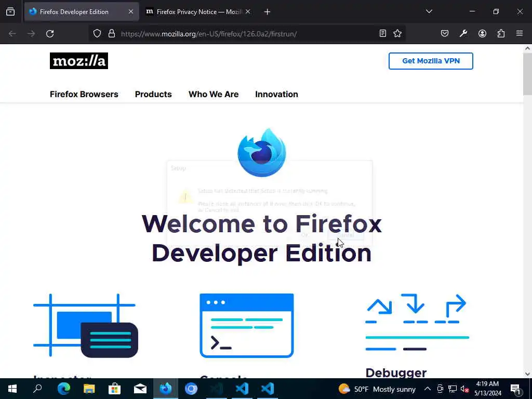
Task: Open a new tab with plus button
Action: (x=268, y=12)
